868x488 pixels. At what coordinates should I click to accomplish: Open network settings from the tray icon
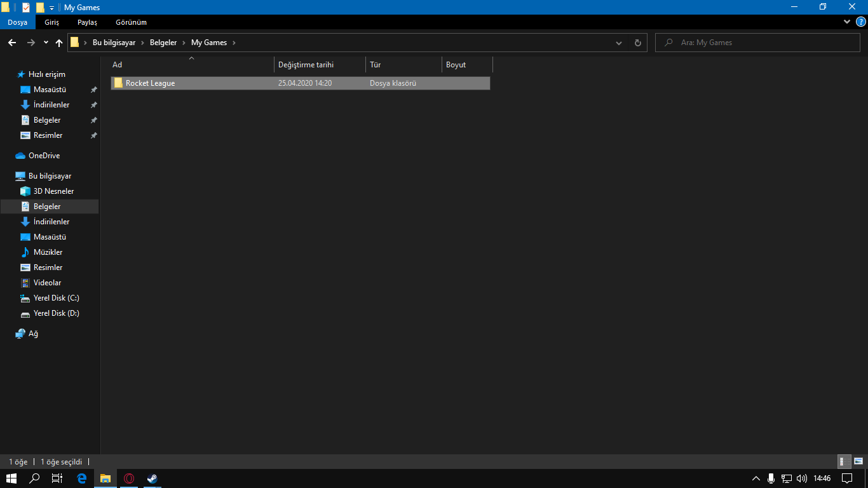point(787,478)
